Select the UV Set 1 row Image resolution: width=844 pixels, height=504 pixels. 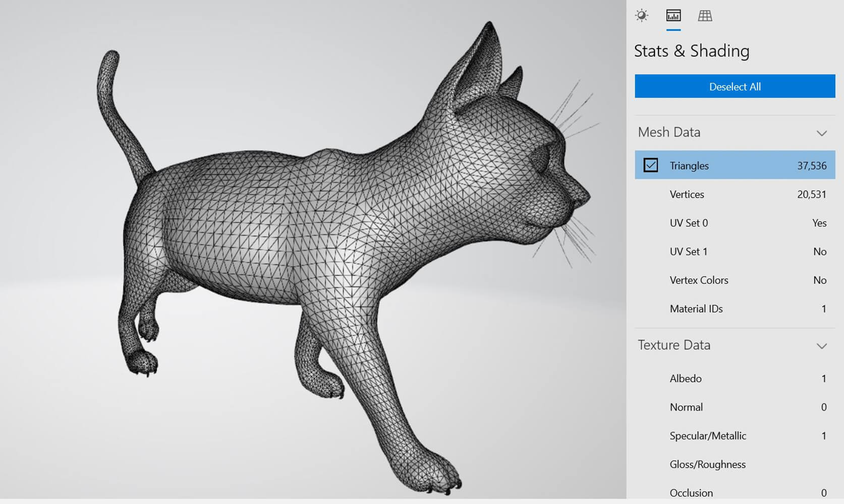click(x=735, y=251)
